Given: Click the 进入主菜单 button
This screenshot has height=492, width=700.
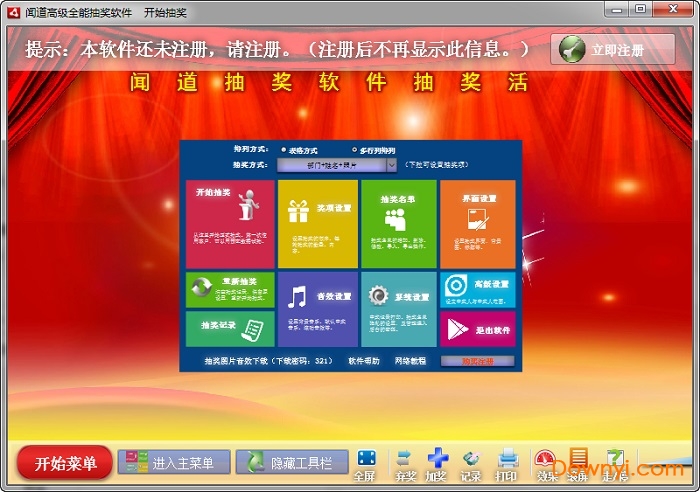Looking at the screenshot, I should 174,462.
